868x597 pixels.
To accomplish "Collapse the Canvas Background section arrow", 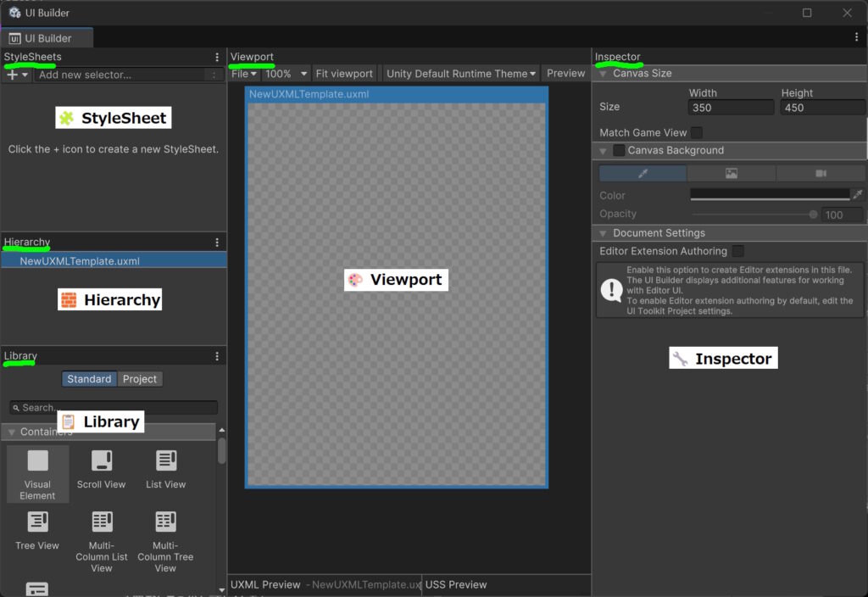I will coord(604,151).
